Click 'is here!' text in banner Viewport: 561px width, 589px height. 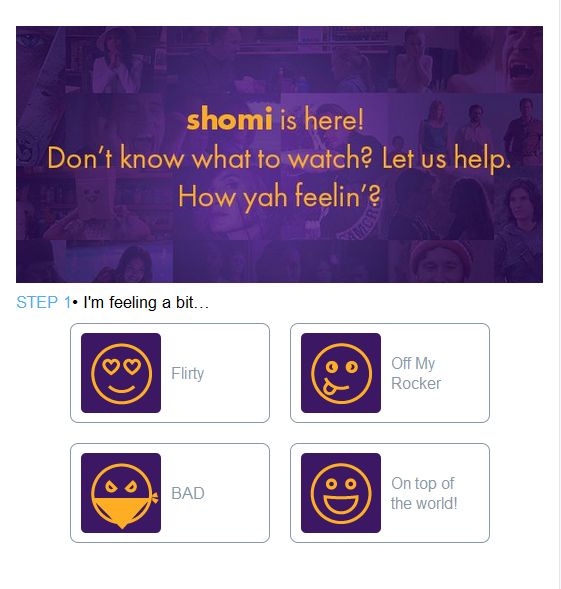322,119
